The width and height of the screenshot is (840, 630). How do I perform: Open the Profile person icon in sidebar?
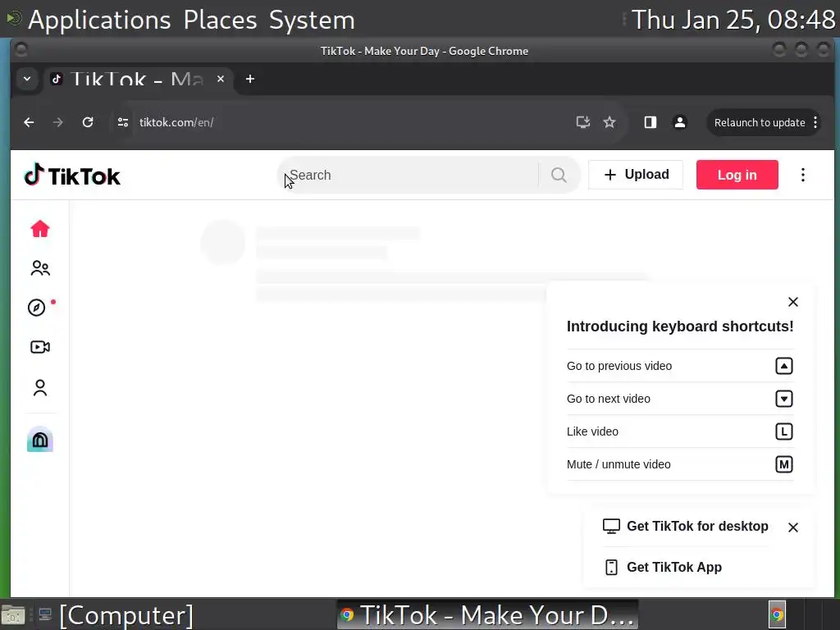tap(40, 387)
